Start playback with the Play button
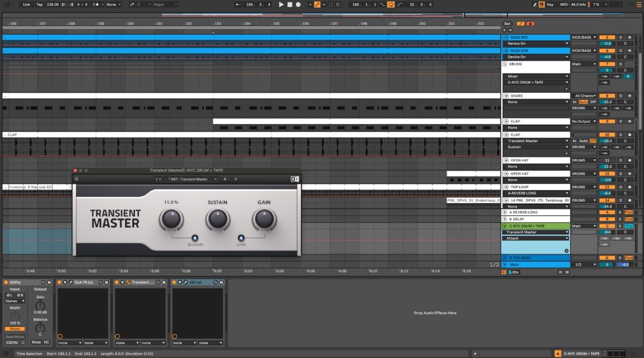The image size is (644, 358). coord(281,4)
